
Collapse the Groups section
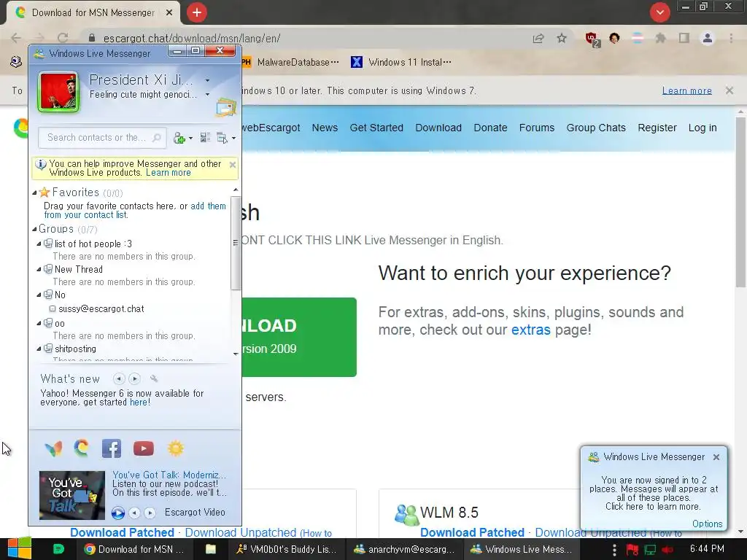pyautogui.click(x=34, y=229)
